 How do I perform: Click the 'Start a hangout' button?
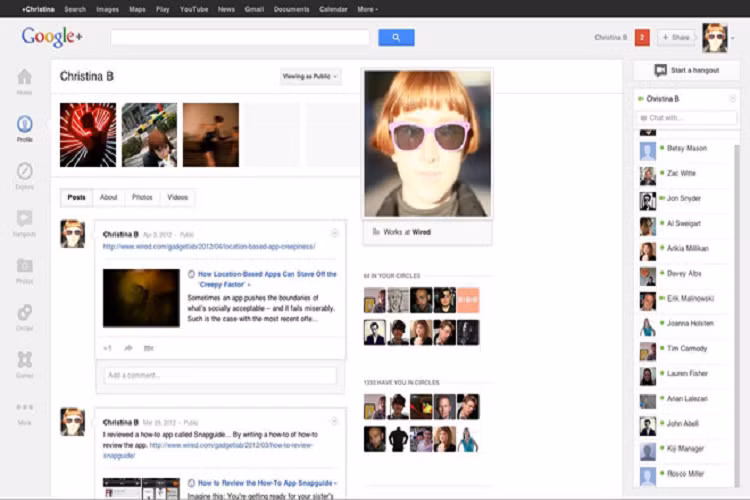pos(686,71)
